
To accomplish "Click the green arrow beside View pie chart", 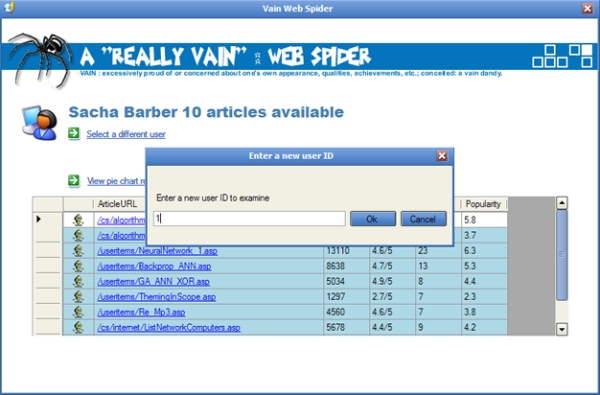I will click(x=74, y=180).
